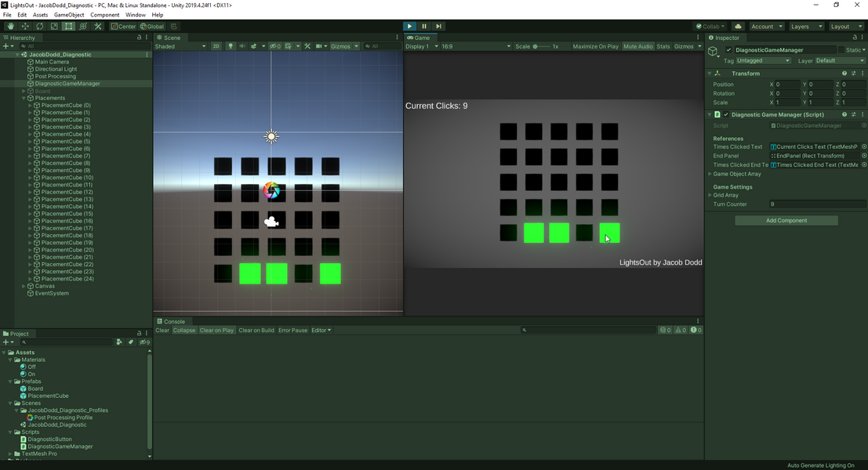Toggle scene lighting bulb icon
This screenshot has width=868, height=470.
point(231,46)
